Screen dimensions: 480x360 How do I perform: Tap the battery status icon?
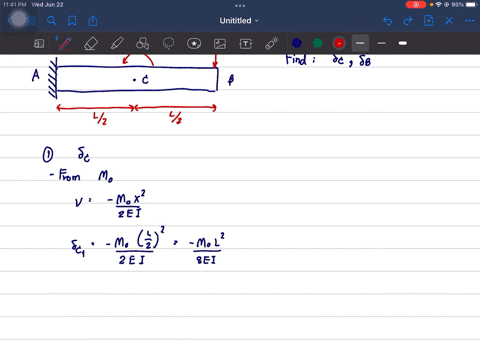click(x=472, y=5)
